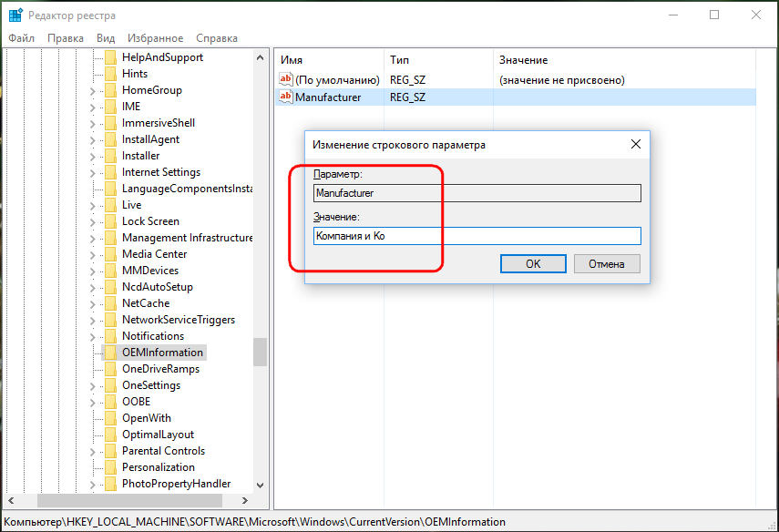Click the tree scroll left arrow
Viewport: 779px width, 532px height.
tap(11, 501)
